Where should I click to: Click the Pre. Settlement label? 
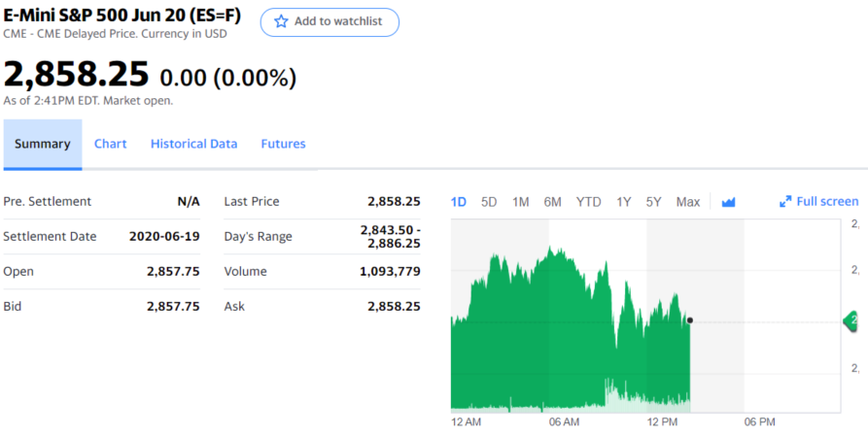pos(47,201)
